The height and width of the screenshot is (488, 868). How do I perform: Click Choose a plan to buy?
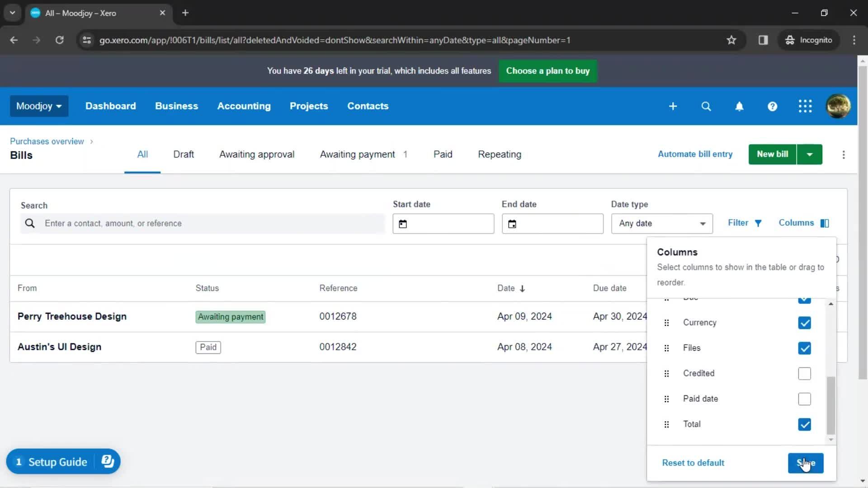(x=547, y=71)
